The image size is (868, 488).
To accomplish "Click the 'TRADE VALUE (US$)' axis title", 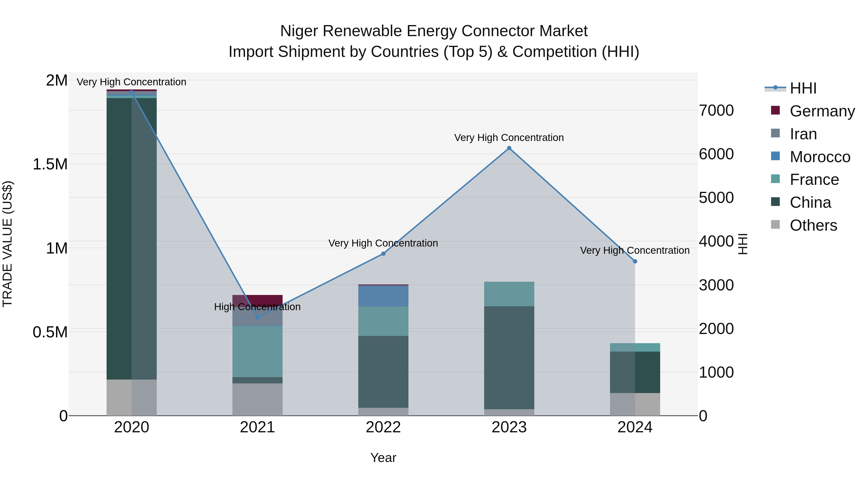I will tap(7, 244).
